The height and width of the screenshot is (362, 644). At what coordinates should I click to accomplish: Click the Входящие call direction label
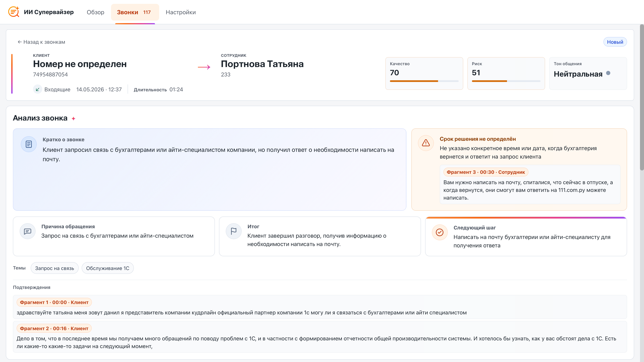pyautogui.click(x=57, y=89)
